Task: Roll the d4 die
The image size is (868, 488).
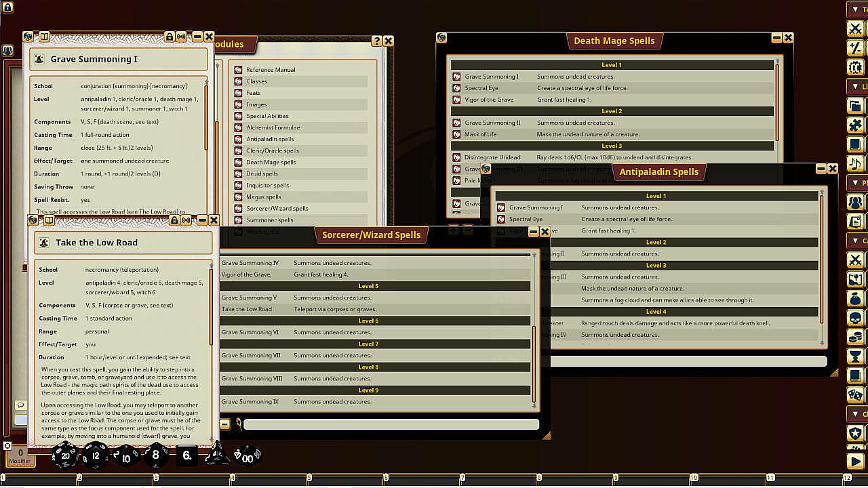Action: click(x=218, y=455)
